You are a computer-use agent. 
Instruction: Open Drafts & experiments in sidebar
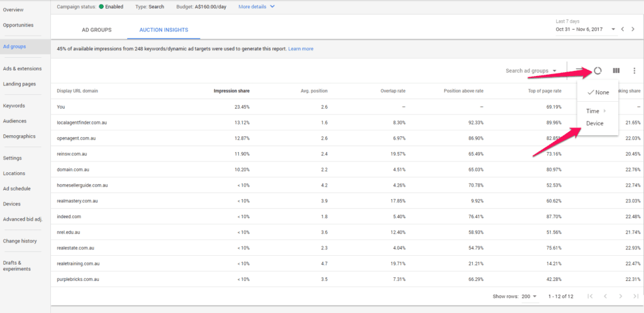[x=17, y=266]
